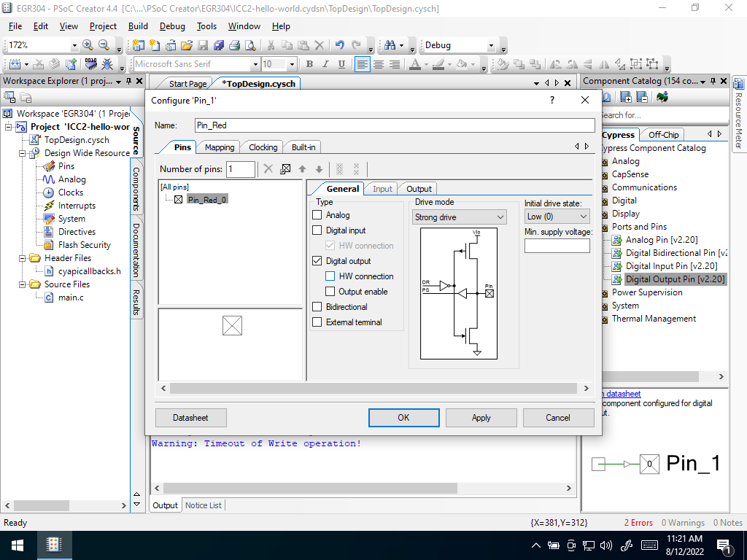Check the Output enable checkbox
This screenshot has height=560, width=747.
pos(330,292)
